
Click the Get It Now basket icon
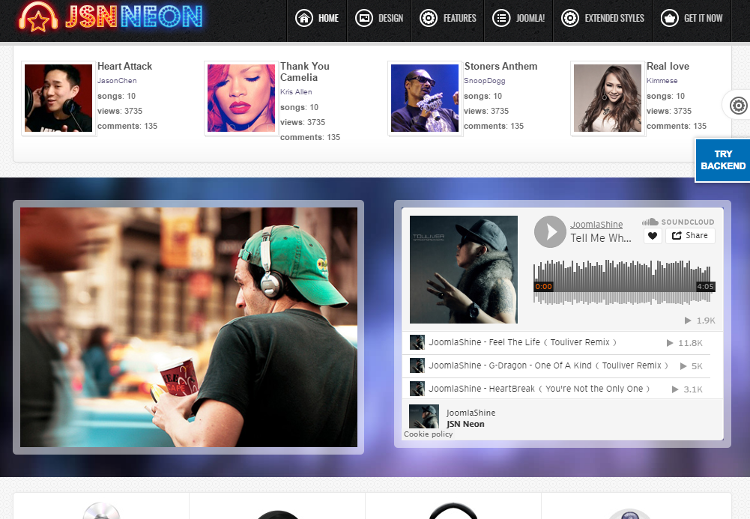point(669,18)
